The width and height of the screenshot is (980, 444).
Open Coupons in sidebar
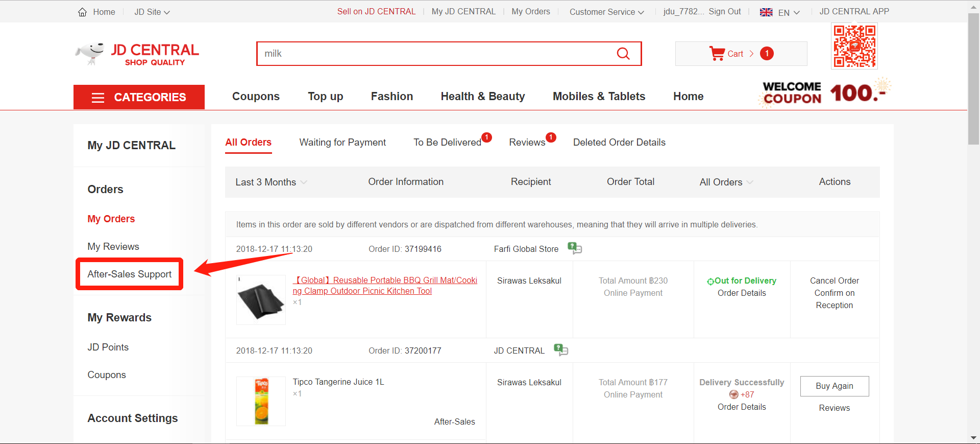click(x=107, y=375)
